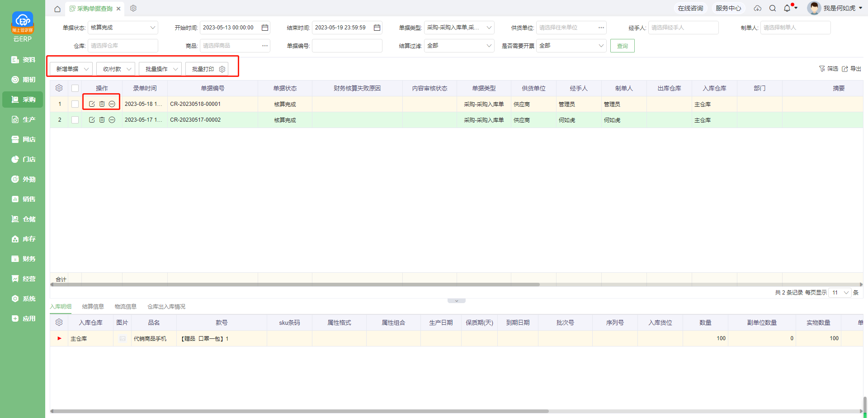Click the search magnifier icon in top bar
Viewport: 868px width, 418px height.
tap(773, 8)
